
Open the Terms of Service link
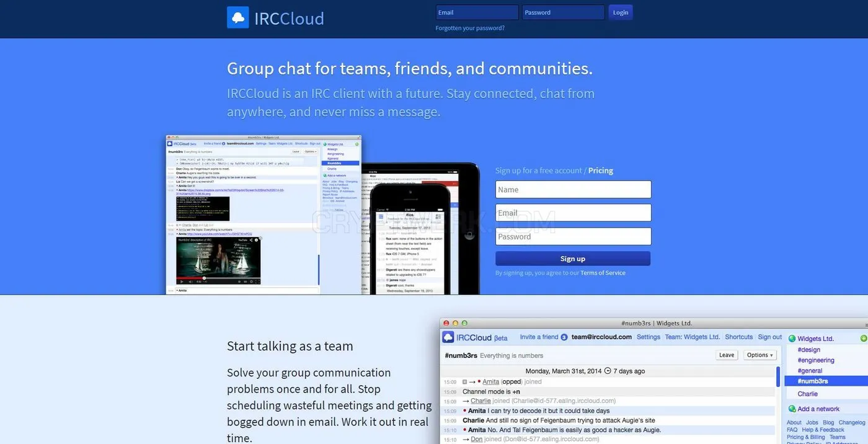pos(603,273)
